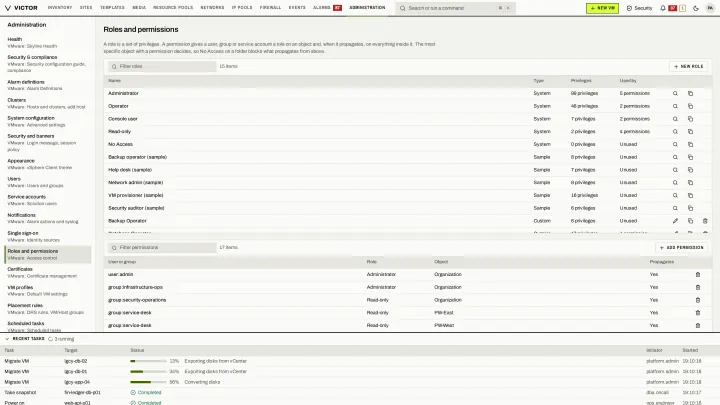720x405 pixels.
Task: View details of the Administrator role
Action: click(x=675, y=93)
